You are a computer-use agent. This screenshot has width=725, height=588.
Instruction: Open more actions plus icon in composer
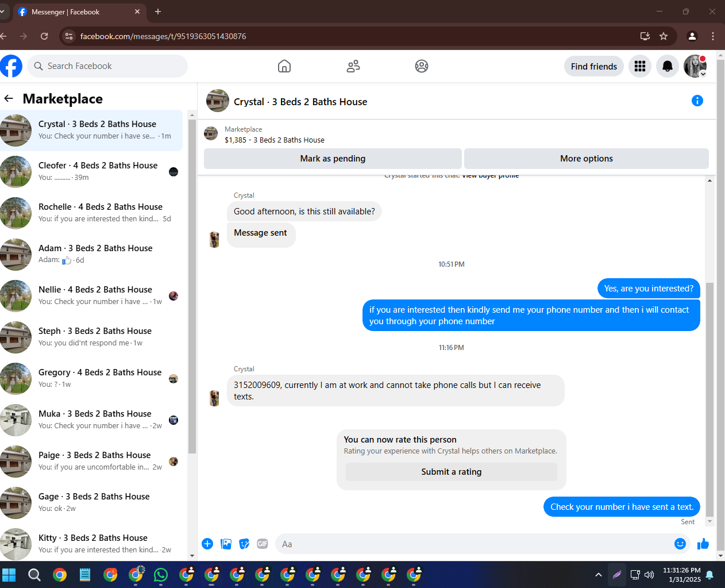[207, 544]
